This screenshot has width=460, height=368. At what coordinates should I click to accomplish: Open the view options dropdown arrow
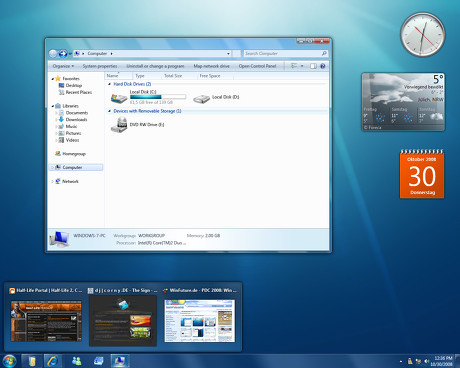click(x=302, y=66)
